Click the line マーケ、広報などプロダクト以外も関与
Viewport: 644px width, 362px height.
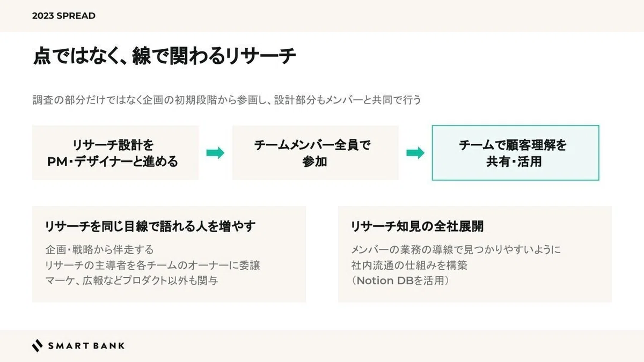131,280
